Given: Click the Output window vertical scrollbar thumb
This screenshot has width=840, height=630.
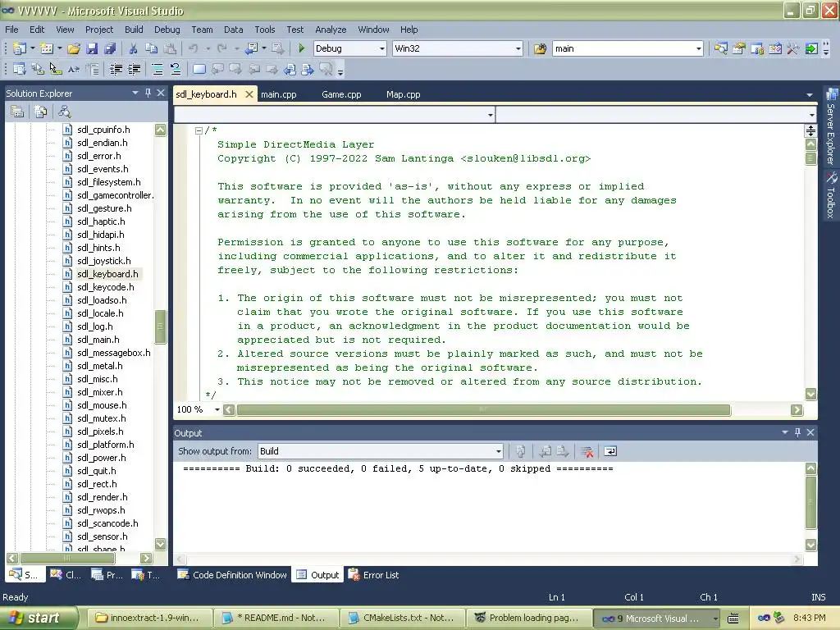Looking at the screenshot, I should [811, 501].
